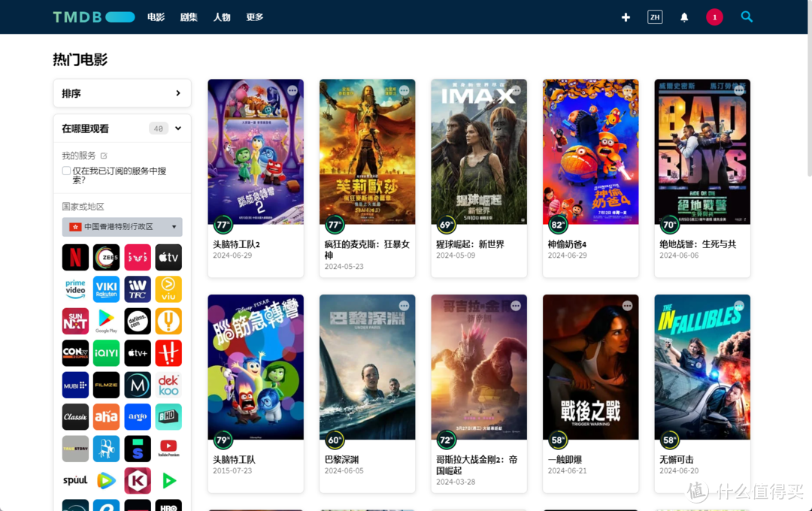The width and height of the screenshot is (812, 511).
Task: Select the Apple TV provider icon
Action: tap(169, 257)
